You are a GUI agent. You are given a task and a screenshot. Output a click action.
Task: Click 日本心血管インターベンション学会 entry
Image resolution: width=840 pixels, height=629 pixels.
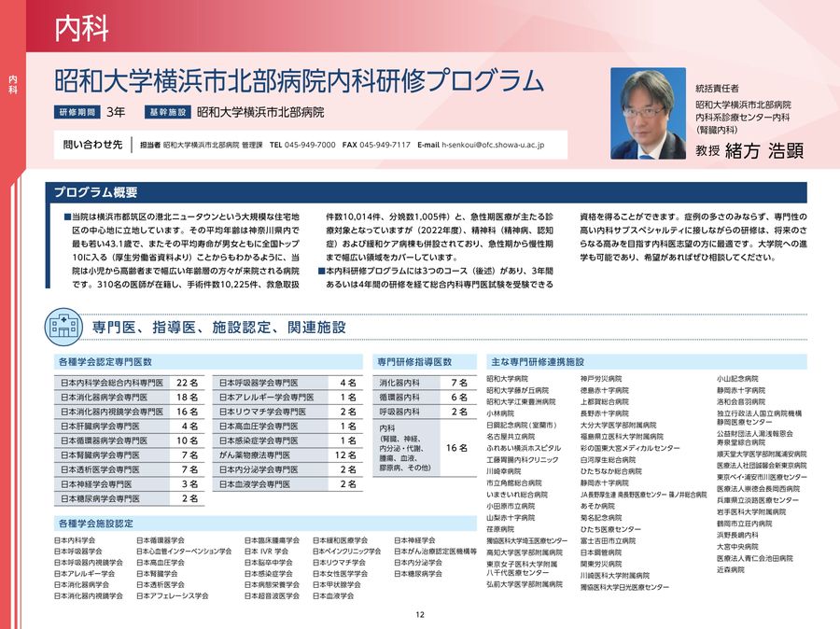(184, 551)
